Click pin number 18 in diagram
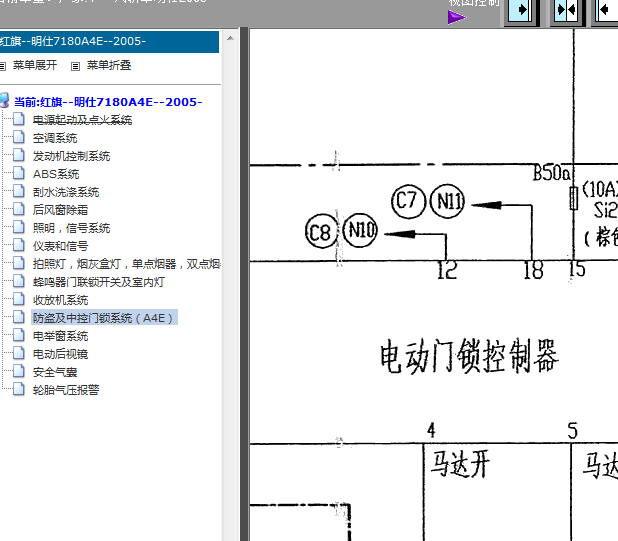Viewport: 618px width, 541px height. [x=534, y=270]
